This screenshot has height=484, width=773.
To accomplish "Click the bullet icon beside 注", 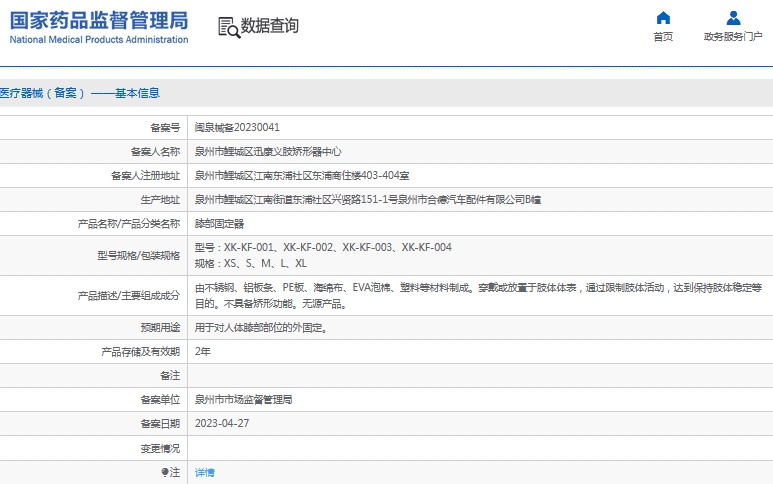I will pos(165,472).
